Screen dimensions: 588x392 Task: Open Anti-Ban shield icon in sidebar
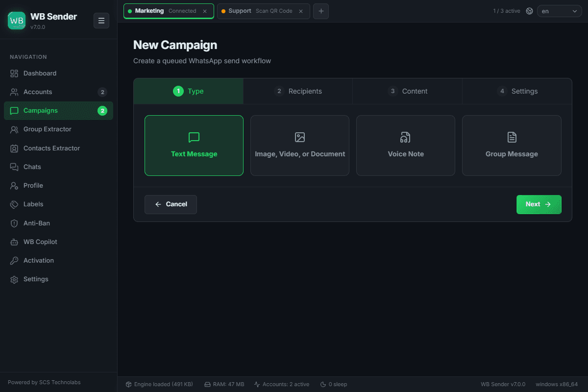pos(14,223)
